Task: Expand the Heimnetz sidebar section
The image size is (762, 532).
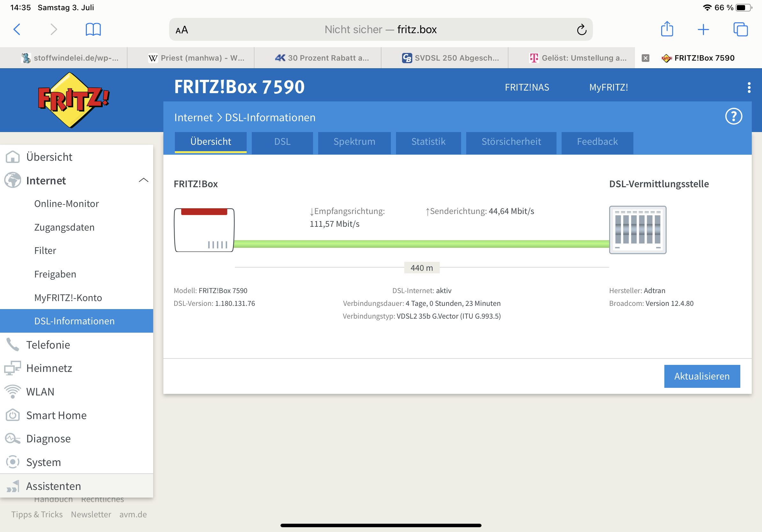Action: tap(49, 368)
